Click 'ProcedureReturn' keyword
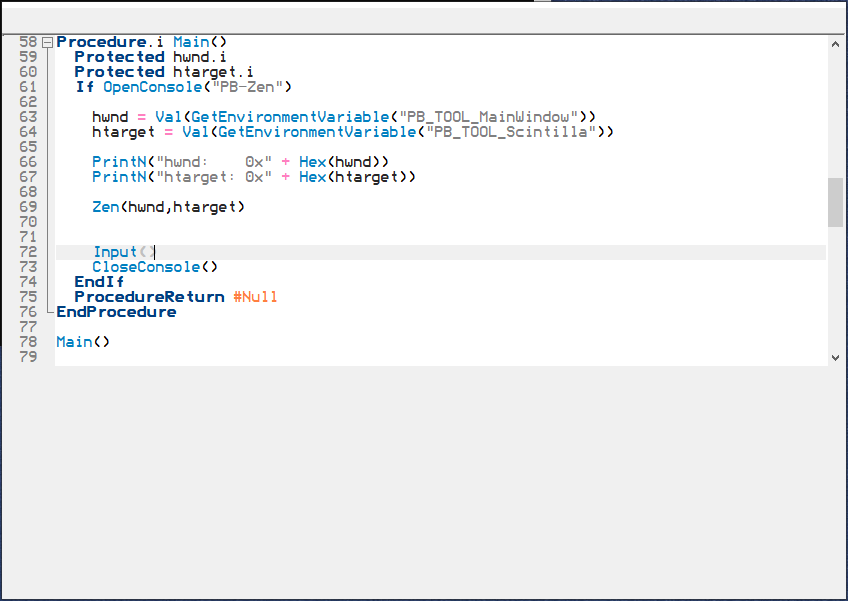This screenshot has height=601, width=848. (149, 297)
